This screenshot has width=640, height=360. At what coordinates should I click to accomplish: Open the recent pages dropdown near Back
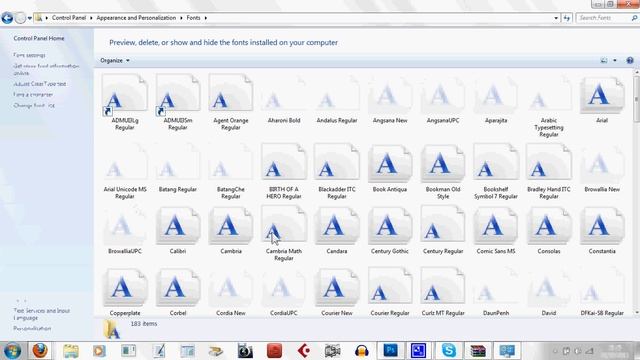pos(29,18)
